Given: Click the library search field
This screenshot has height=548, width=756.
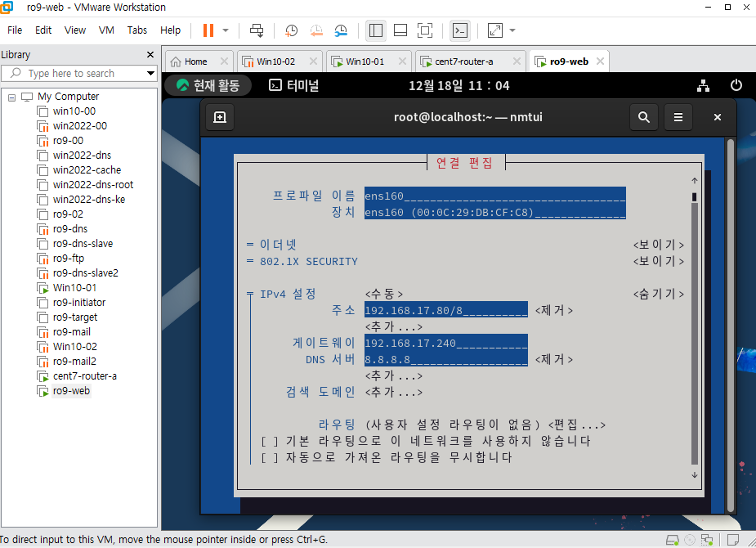Looking at the screenshot, I should point(79,73).
